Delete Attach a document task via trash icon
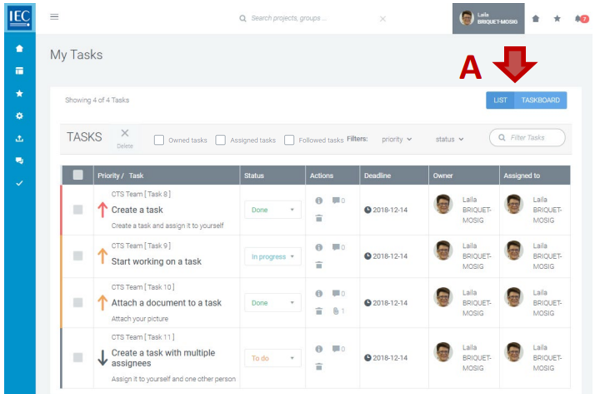The width and height of the screenshot is (595, 394). click(319, 311)
